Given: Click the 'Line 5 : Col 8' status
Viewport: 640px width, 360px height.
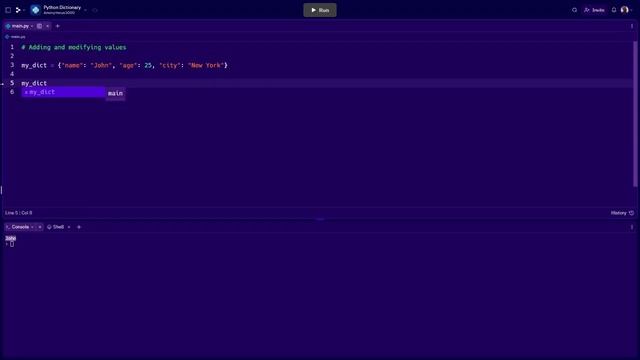Looking at the screenshot, I should point(18,213).
